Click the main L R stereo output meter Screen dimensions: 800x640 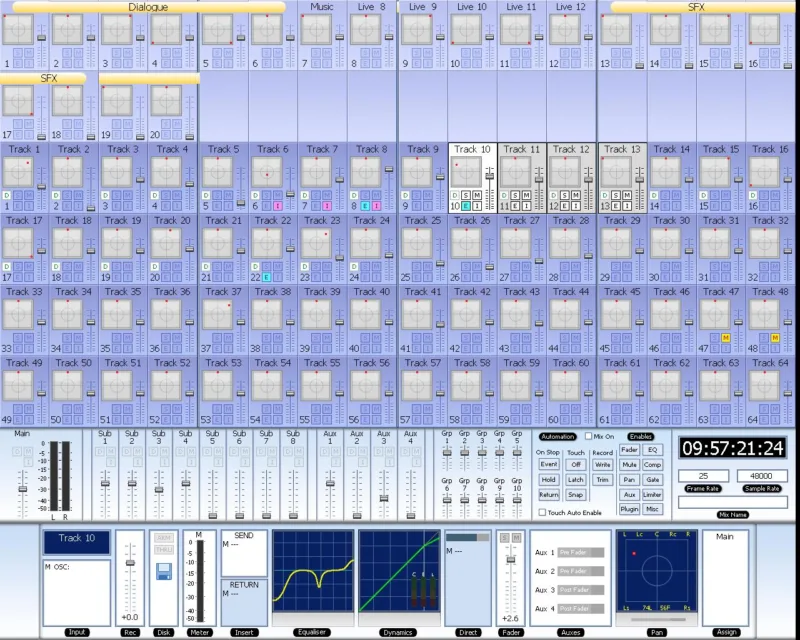(60, 476)
